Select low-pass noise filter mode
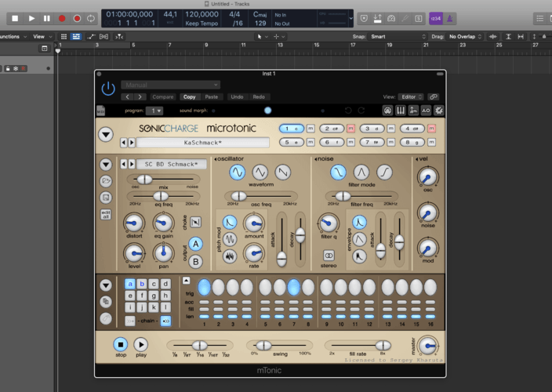 pos(338,172)
